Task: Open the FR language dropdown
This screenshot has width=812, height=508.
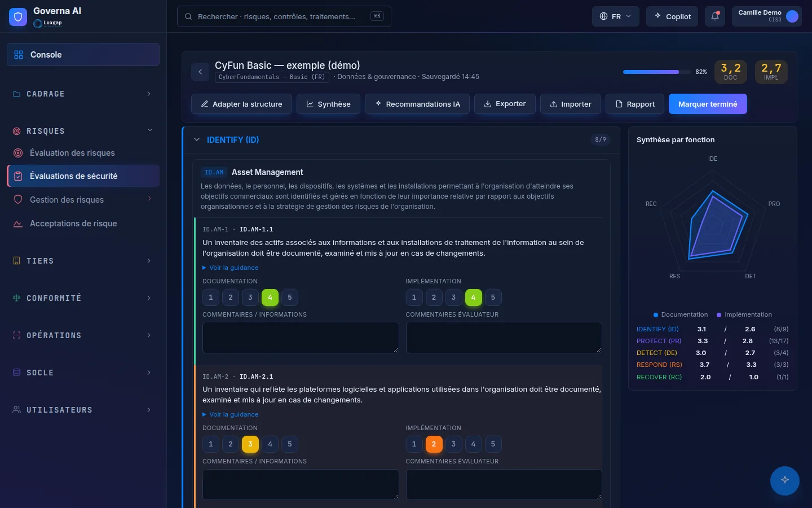Action: (x=616, y=16)
